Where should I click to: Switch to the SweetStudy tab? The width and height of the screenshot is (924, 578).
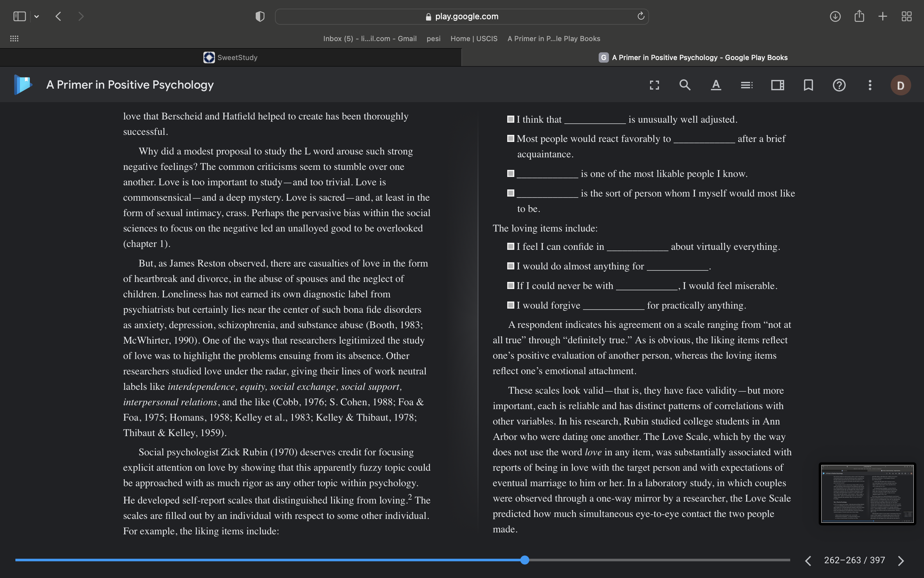(x=231, y=57)
